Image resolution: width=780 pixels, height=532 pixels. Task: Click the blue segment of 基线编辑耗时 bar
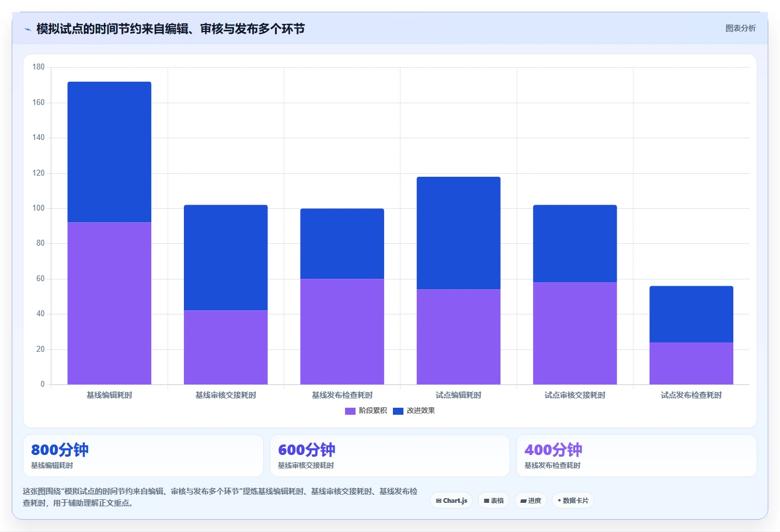tap(109, 152)
